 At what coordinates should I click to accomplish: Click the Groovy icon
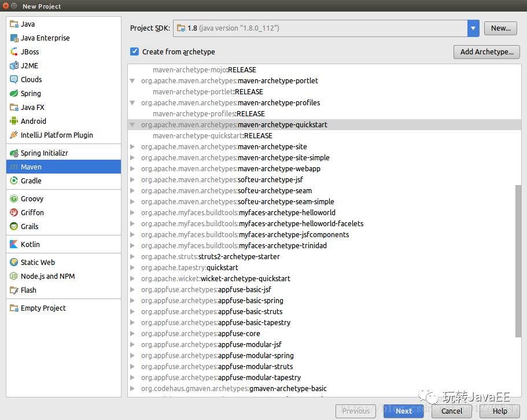pos(14,199)
